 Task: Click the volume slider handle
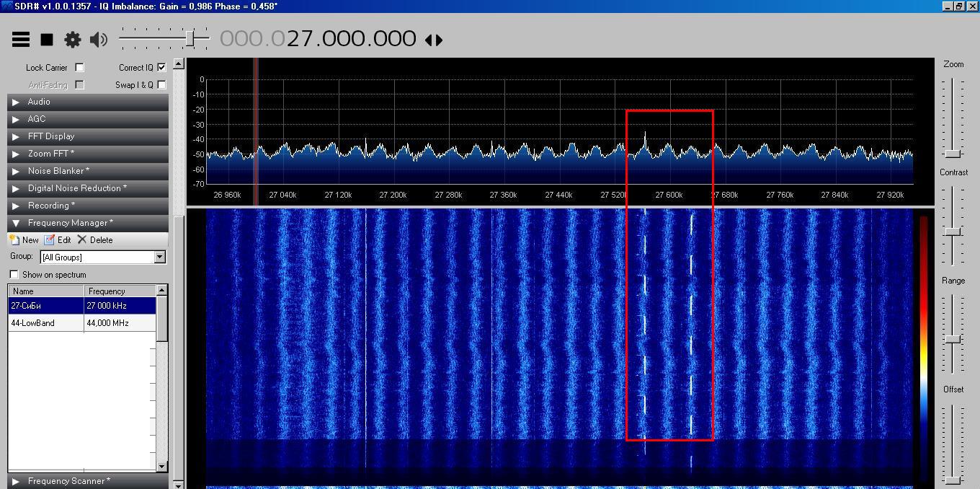click(190, 38)
